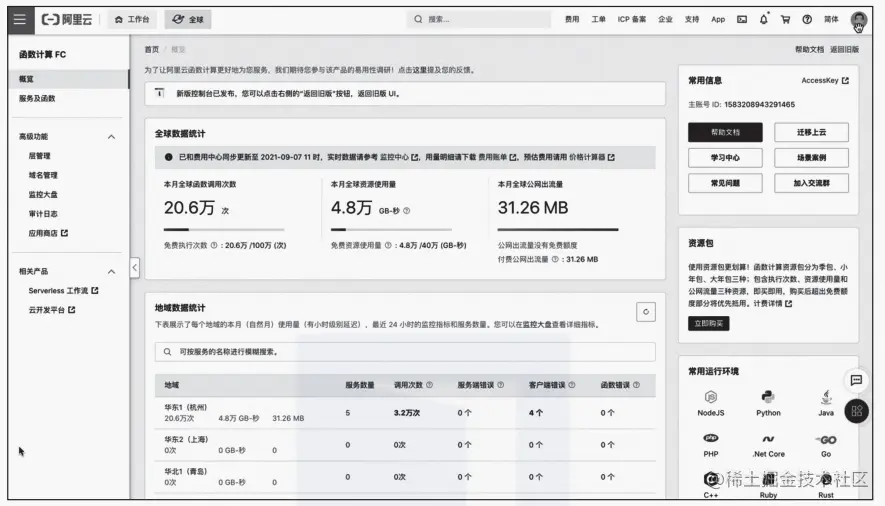Open the feedback chat bubble icon
The height and width of the screenshot is (506, 885).
(x=856, y=380)
